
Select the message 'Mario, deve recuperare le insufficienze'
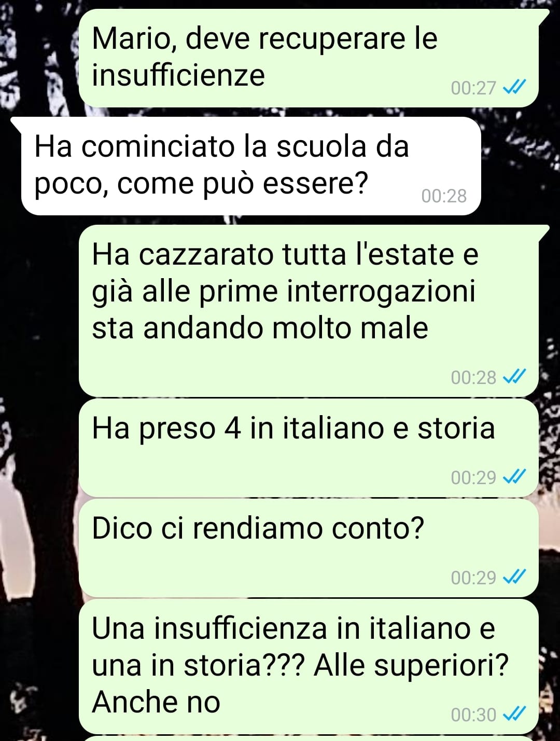point(309,58)
